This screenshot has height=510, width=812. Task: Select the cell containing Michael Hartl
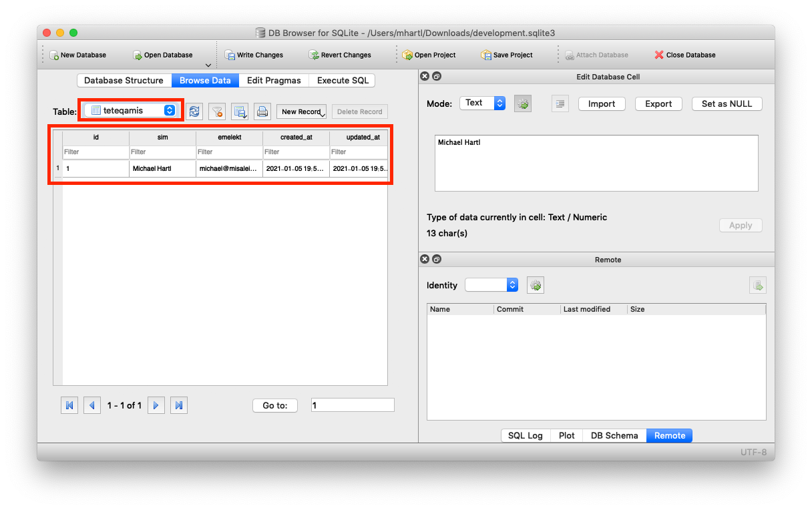click(162, 169)
